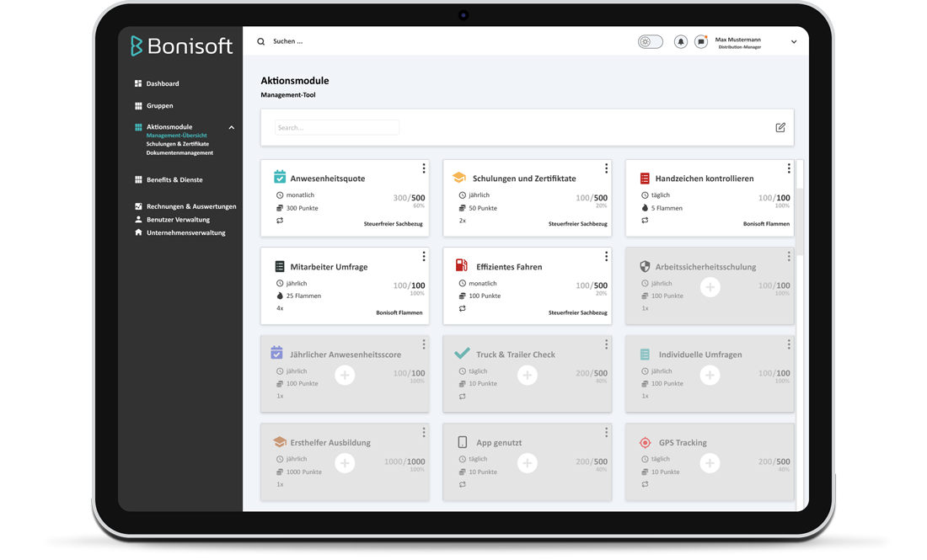Viewport: 927px width, 560px height.
Task: Toggle the light/dark mode switch
Action: pos(650,42)
